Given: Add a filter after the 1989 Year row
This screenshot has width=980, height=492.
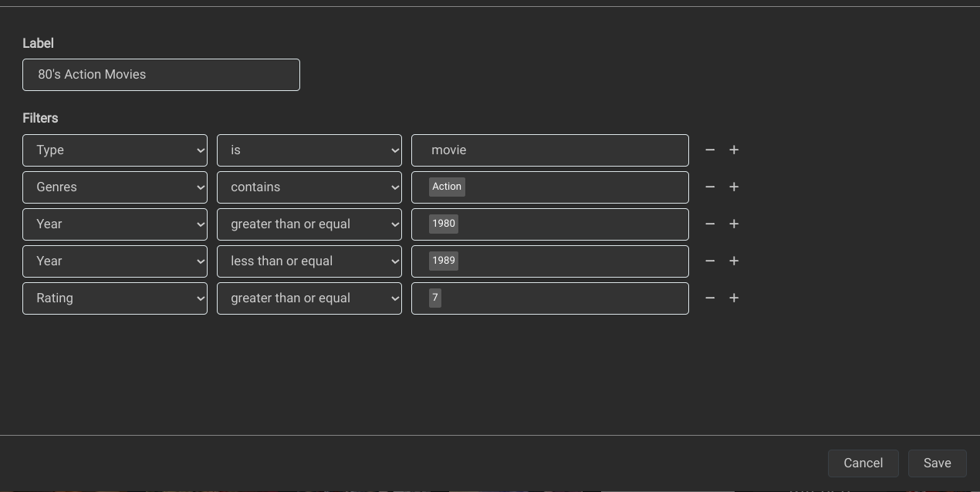Looking at the screenshot, I should [x=734, y=261].
